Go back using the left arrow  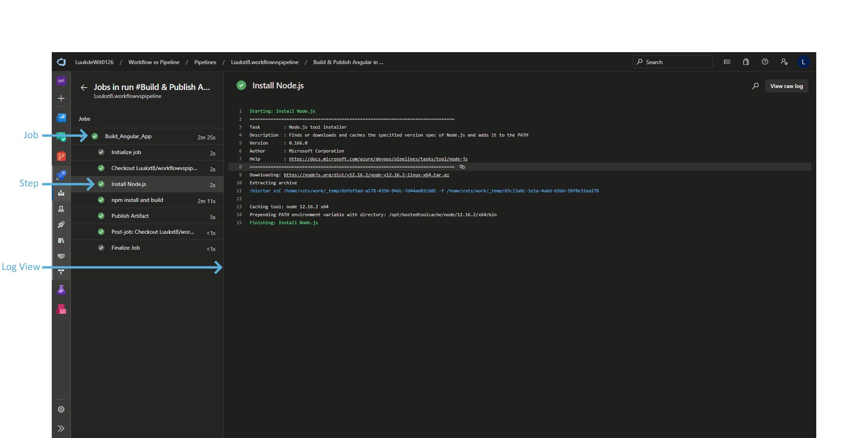coord(84,88)
